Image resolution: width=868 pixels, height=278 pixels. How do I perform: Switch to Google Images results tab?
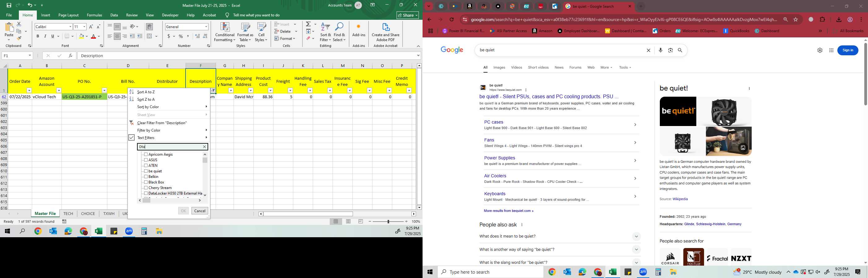tap(499, 68)
